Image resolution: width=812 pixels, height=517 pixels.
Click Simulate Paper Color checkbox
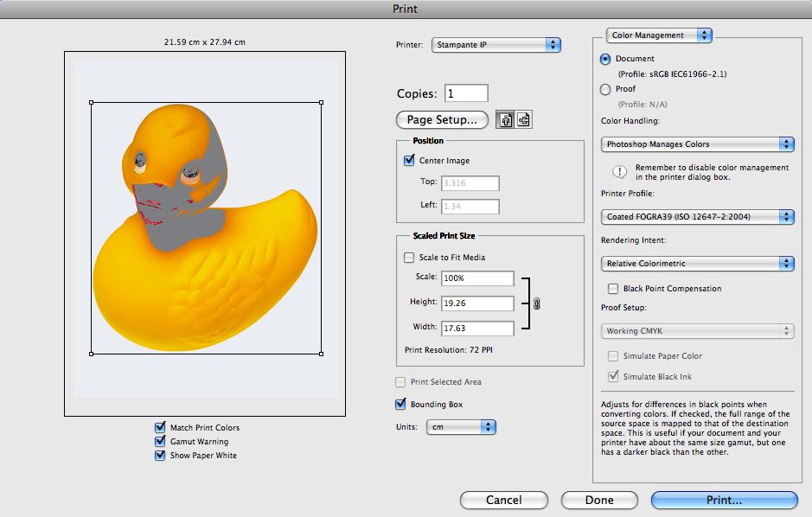[x=613, y=356]
